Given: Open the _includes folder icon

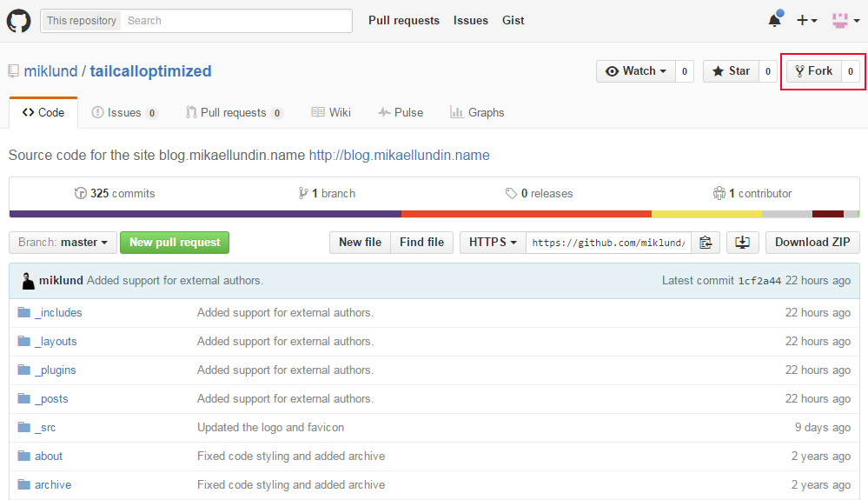Looking at the screenshot, I should pyautogui.click(x=23, y=312).
